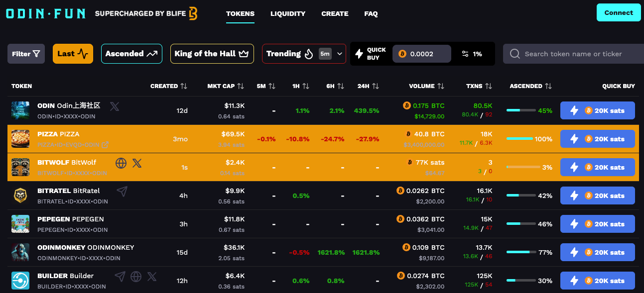Open the X link for ODIN token
This screenshot has width=644, height=293.
click(115, 106)
